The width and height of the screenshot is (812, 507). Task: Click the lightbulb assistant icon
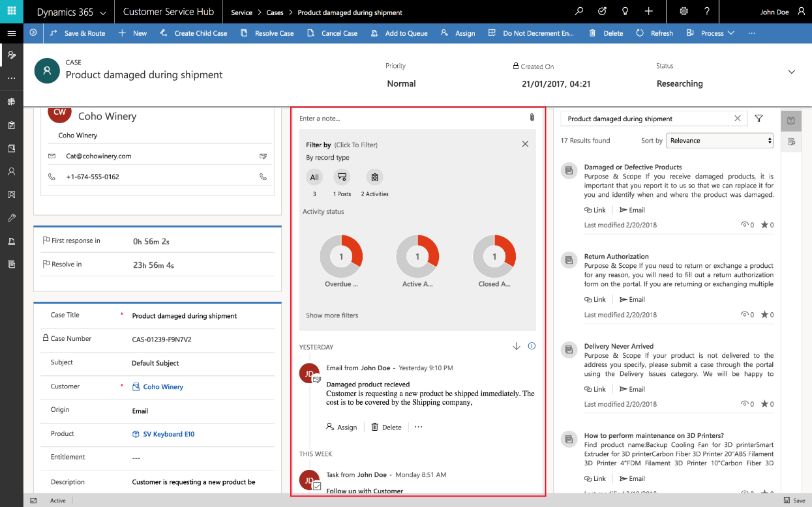pyautogui.click(x=625, y=12)
